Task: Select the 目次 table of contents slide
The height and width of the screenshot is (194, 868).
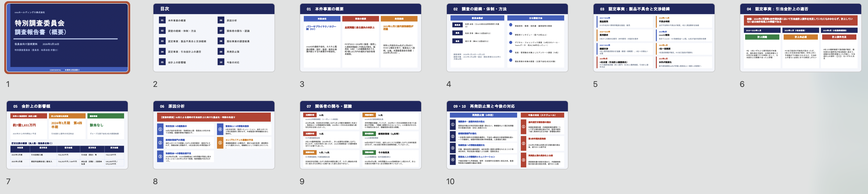Action: [214, 37]
